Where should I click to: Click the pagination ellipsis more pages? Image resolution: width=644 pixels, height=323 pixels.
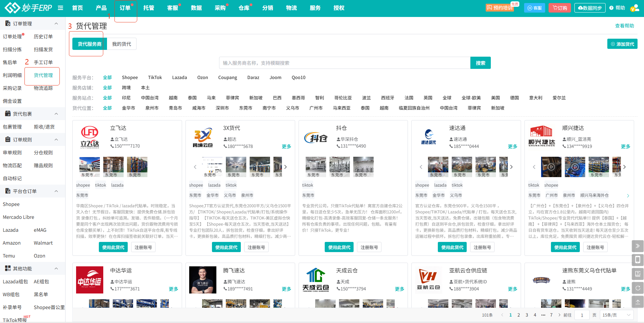tap(543, 315)
